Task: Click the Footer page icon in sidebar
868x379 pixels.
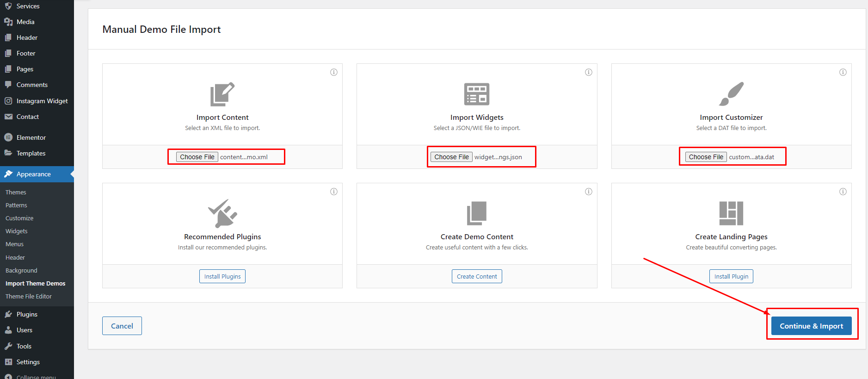Action: pyautogui.click(x=8, y=53)
